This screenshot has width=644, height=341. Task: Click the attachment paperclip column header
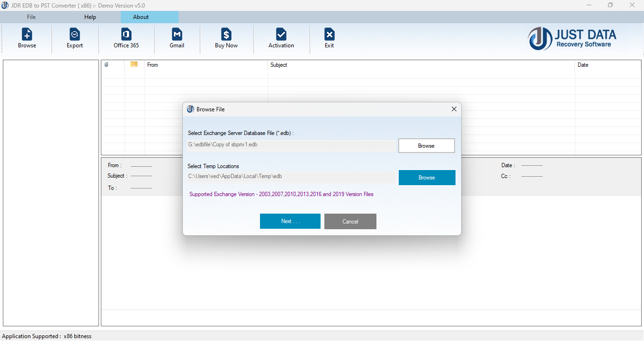point(106,65)
